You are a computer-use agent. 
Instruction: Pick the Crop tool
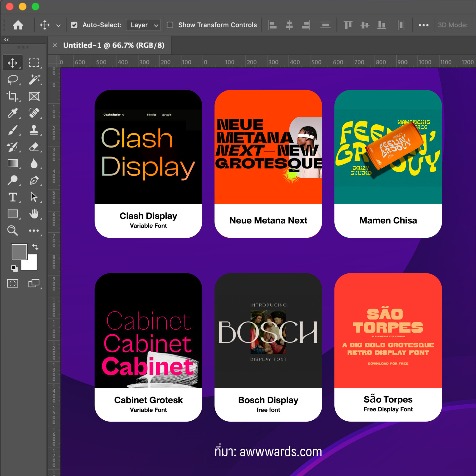coord(12,96)
